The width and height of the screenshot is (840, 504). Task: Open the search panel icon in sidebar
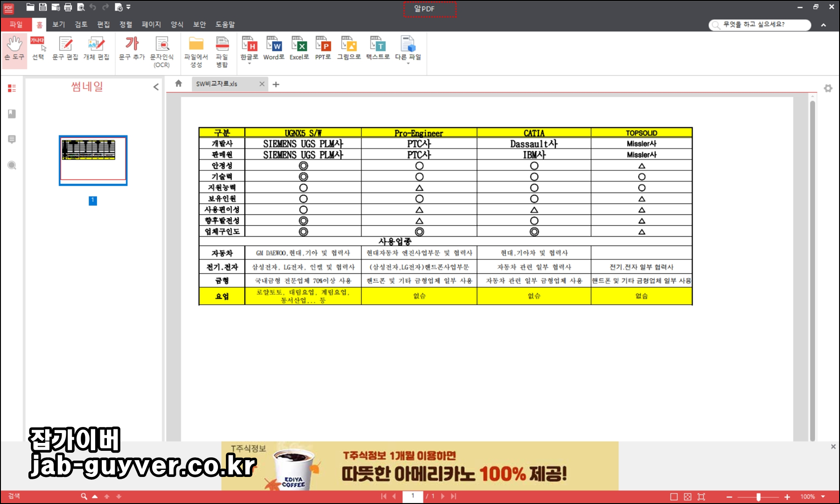coord(12,165)
